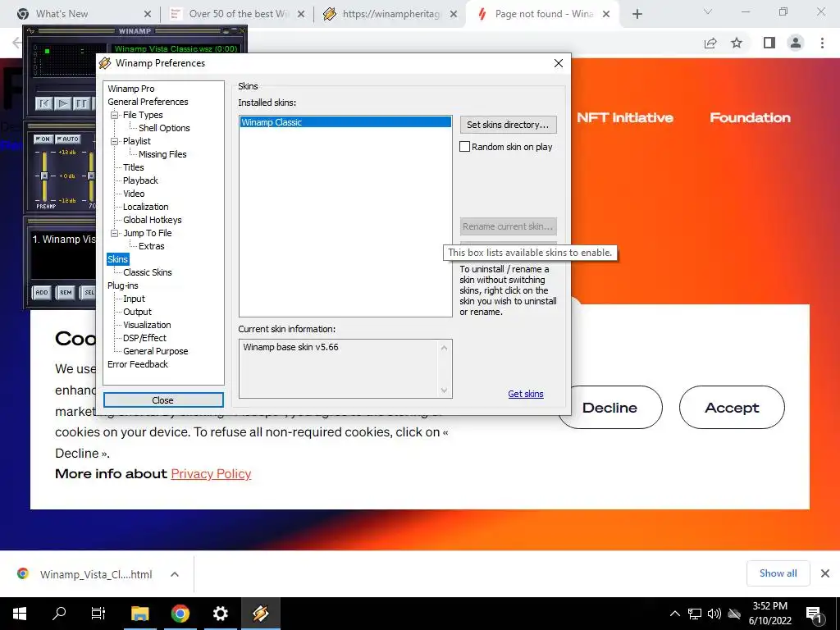Open a new browser tab
Screen dimensions: 840x630
tap(637, 14)
